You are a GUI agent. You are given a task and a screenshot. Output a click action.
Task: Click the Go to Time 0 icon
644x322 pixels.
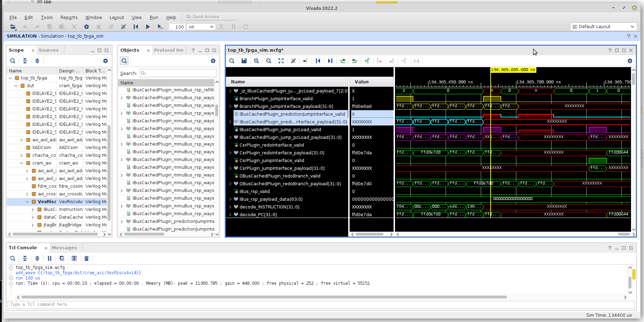[318, 61]
